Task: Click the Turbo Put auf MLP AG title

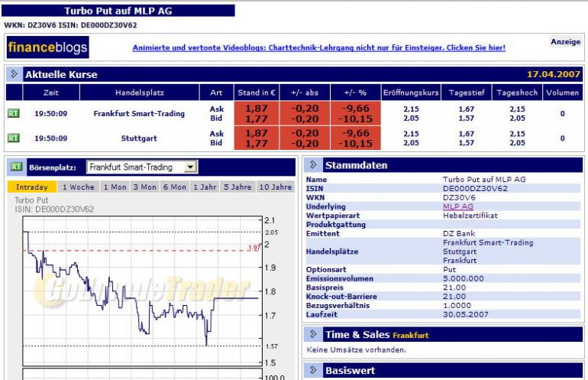Action: point(118,11)
